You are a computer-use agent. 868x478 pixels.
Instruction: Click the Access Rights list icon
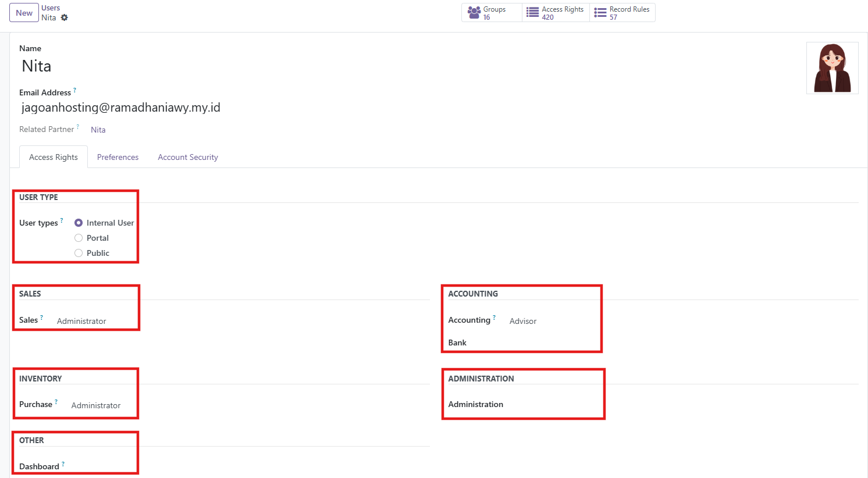click(532, 13)
